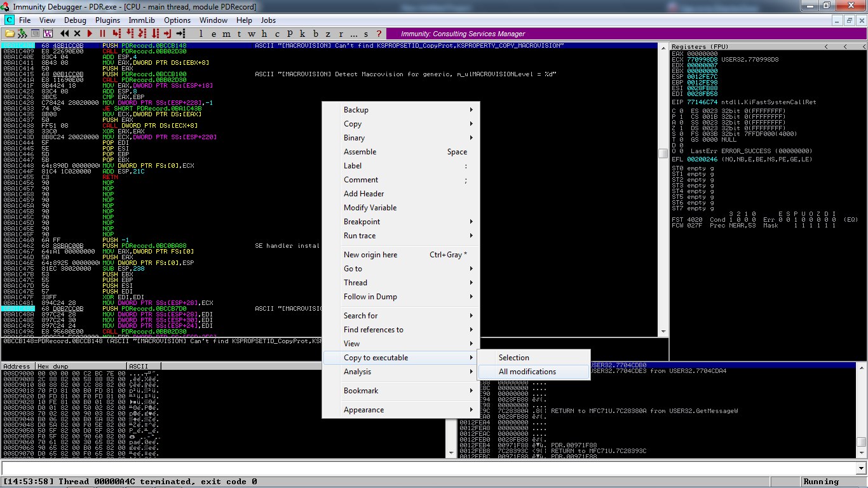Click the Open file folder icon
Screen dimensions: 868x488
(x=10, y=34)
